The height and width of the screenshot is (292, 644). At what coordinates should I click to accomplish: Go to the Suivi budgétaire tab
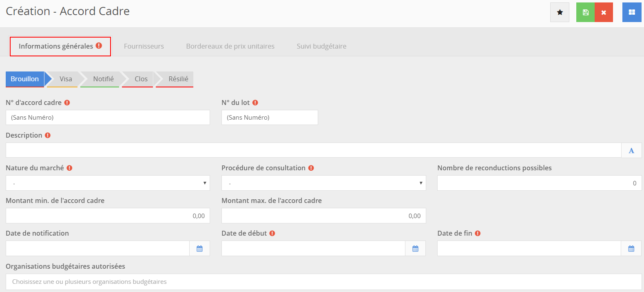321,46
